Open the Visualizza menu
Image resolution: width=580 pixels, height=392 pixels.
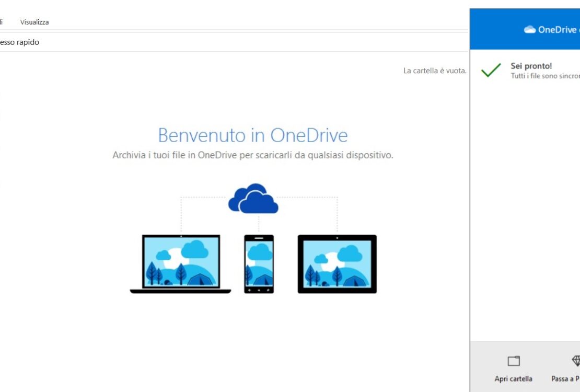pyautogui.click(x=34, y=22)
